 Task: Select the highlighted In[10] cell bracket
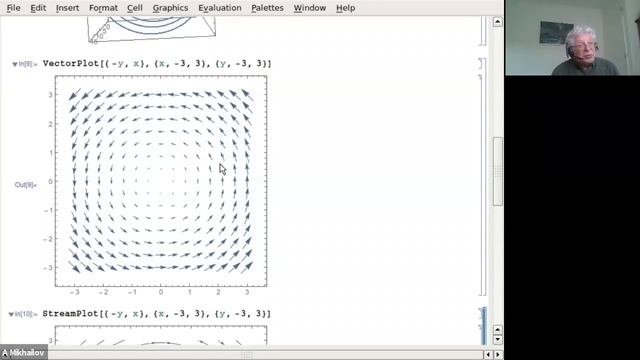484,327
